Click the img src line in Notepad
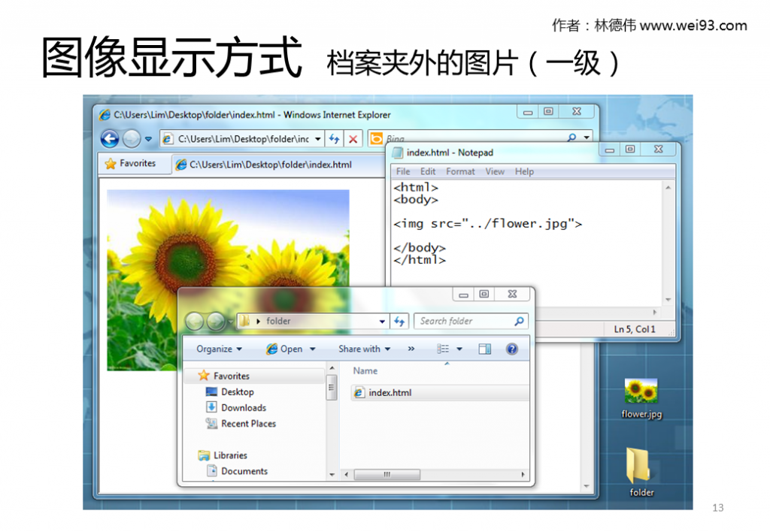Image resolution: width=770 pixels, height=532 pixels. click(487, 224)
